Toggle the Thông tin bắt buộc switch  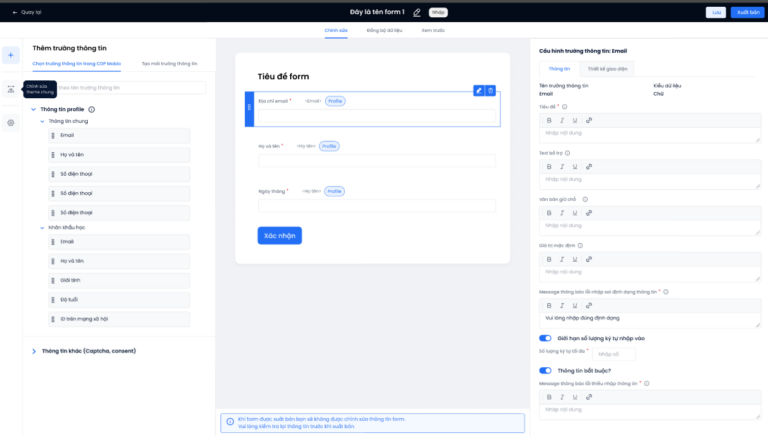click(x=545, y=370)
